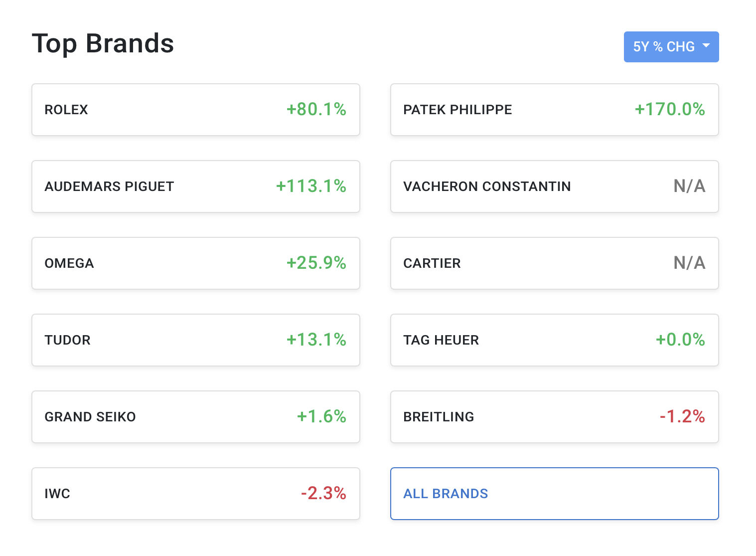Click the Top Brands heading
The image size is (756, 556).
click(103, 43)
